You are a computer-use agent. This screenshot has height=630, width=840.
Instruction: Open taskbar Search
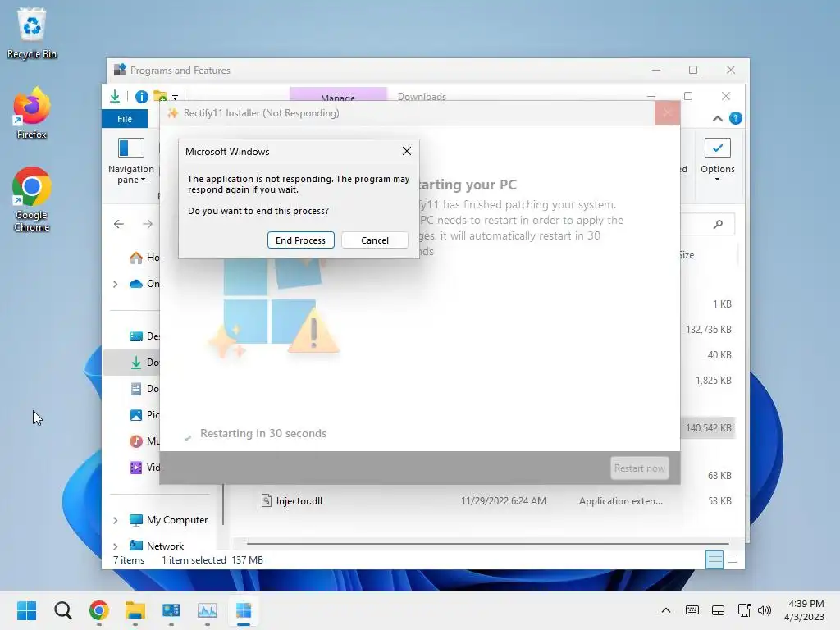tap(62, 610)
